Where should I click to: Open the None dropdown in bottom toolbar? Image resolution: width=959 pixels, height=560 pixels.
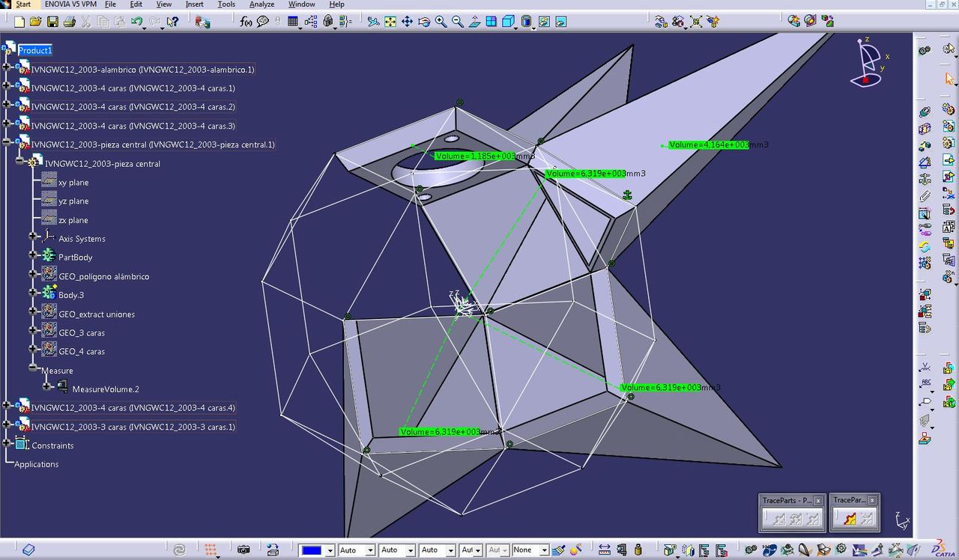point(544,550)
